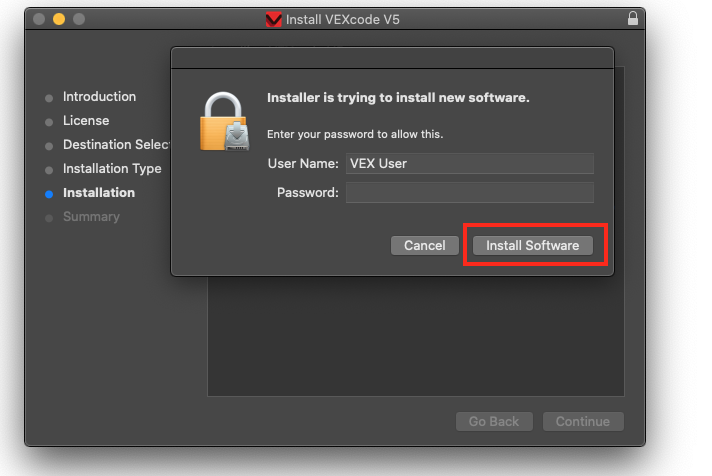The image size is (712, 476).
Task: Click the Summary step bullet
Action: (x=49, y=218)
